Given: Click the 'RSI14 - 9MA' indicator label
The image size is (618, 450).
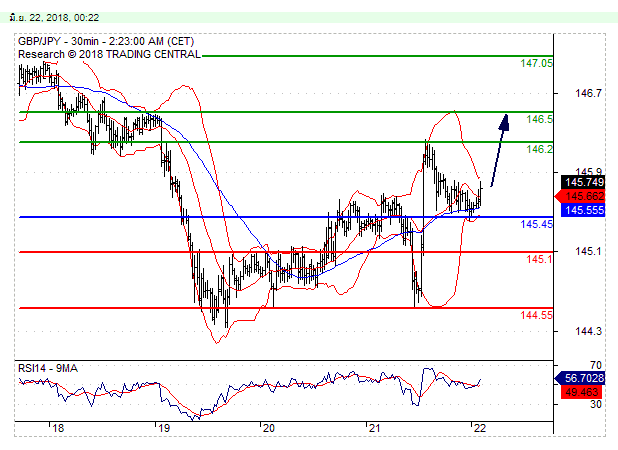Looking at the screenshot, I should 48,368.
